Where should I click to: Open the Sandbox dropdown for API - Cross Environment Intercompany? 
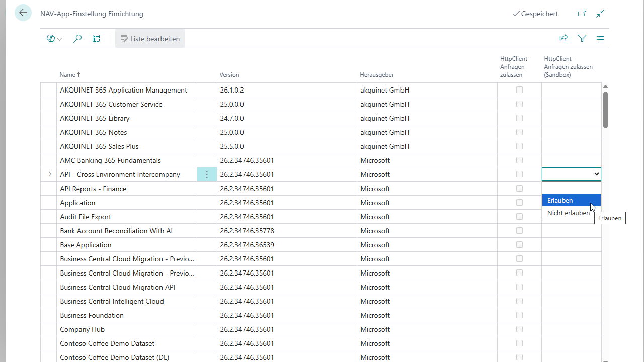coord(571,174)
